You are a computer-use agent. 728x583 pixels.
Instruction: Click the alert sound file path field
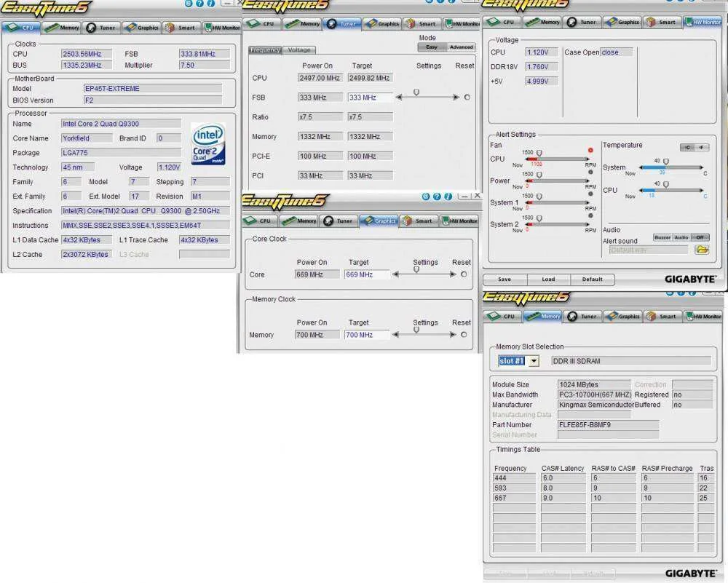pos(649,250)
